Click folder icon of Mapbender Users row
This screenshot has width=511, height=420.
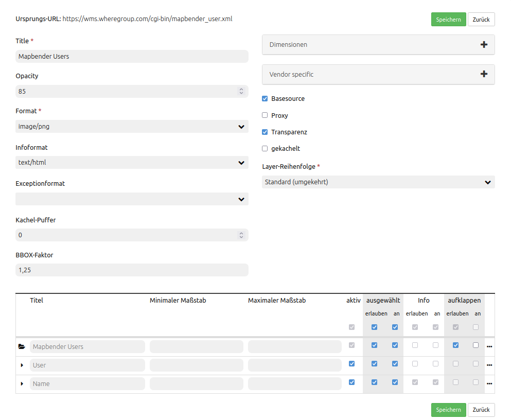point(22,346)
